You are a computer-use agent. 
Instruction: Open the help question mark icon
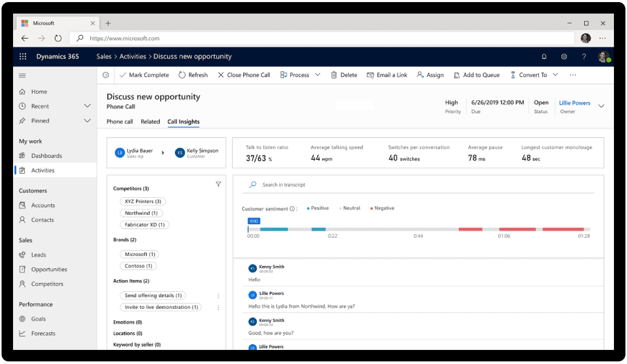pos(584,56)
